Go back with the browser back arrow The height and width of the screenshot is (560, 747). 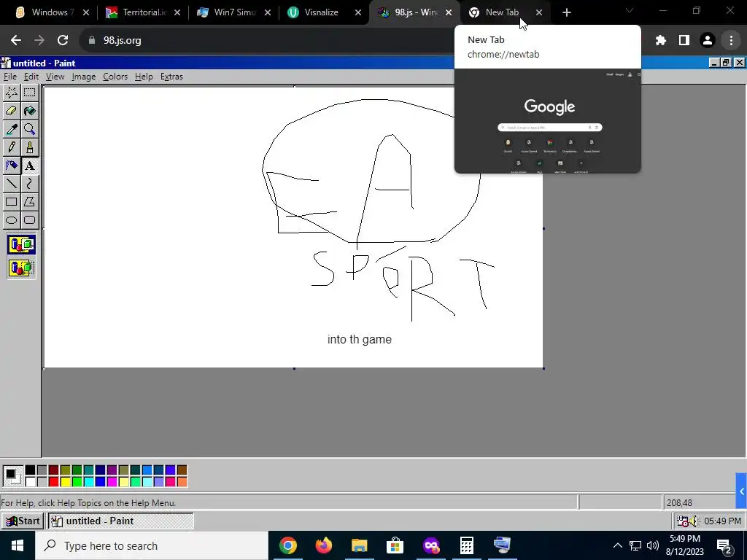[x=16, y=41]
